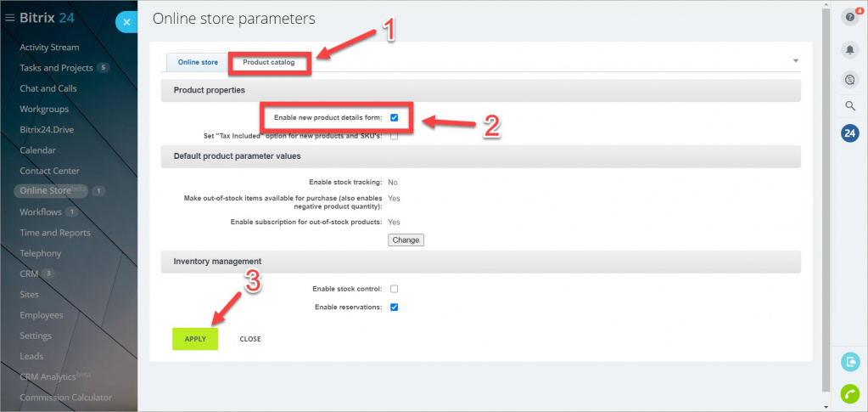Switch to the Product catalog tab

coord(268,63)
